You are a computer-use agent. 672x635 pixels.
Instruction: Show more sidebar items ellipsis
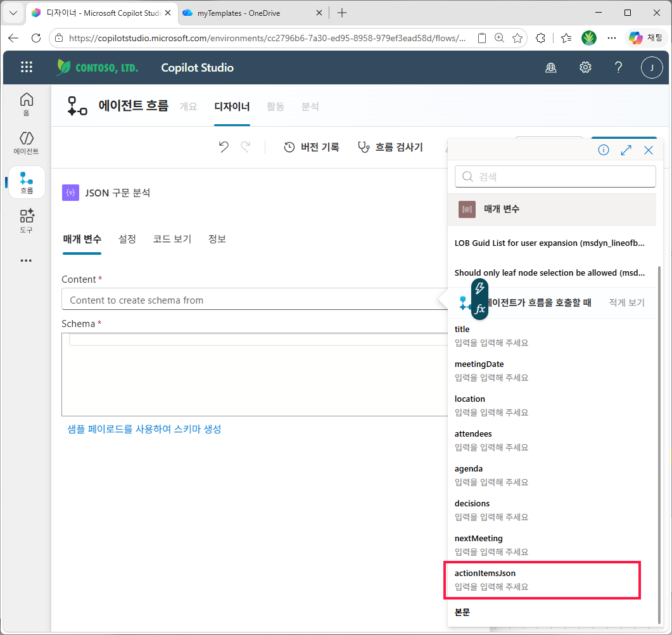26,260
